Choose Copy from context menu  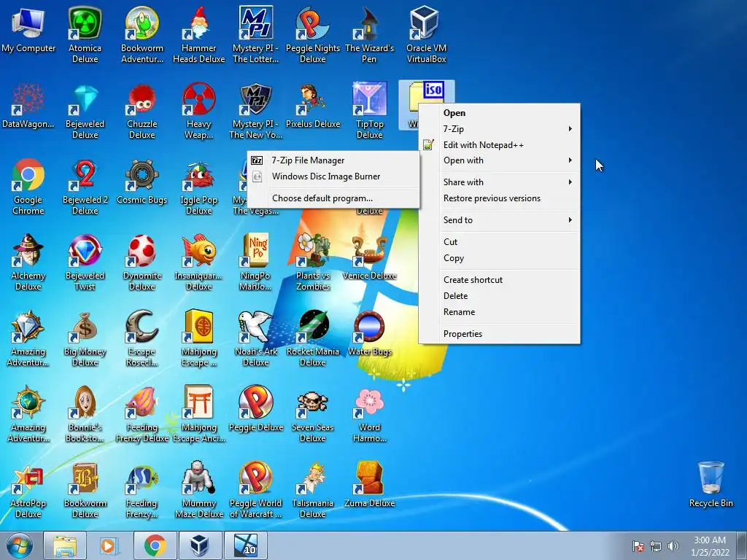pyautogui.click(x=499, y=258)
